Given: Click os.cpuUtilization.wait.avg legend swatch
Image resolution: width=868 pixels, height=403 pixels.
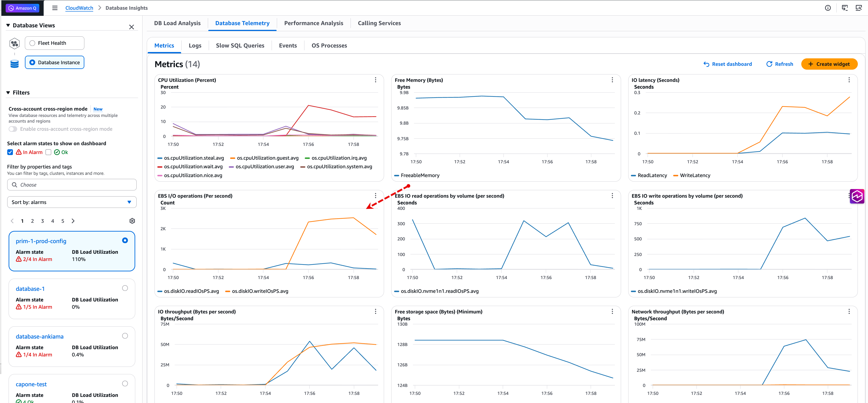Looking at the screenshot, I should pyautogui.click(x=160, y=167).
